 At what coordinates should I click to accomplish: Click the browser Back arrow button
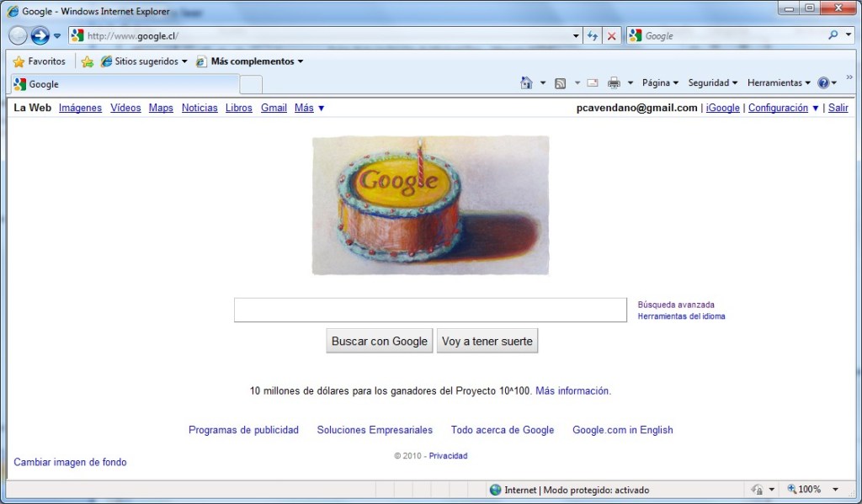pos(18,35)
